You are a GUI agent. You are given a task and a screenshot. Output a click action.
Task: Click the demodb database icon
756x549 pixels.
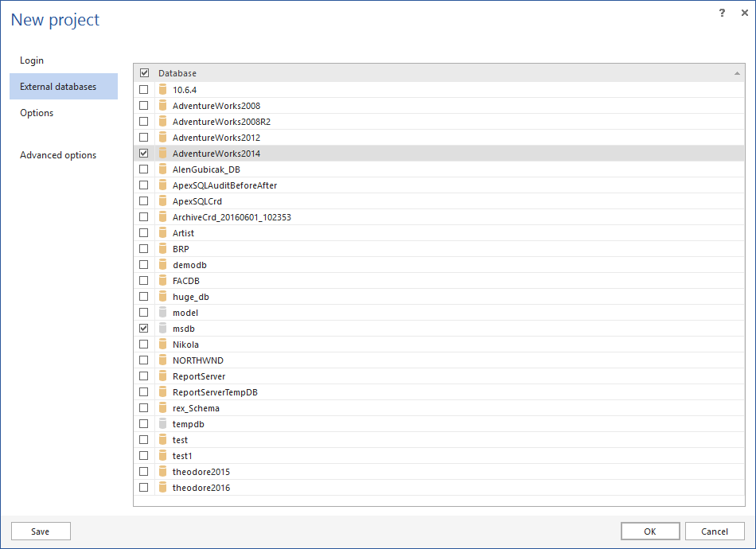(163, 265)
